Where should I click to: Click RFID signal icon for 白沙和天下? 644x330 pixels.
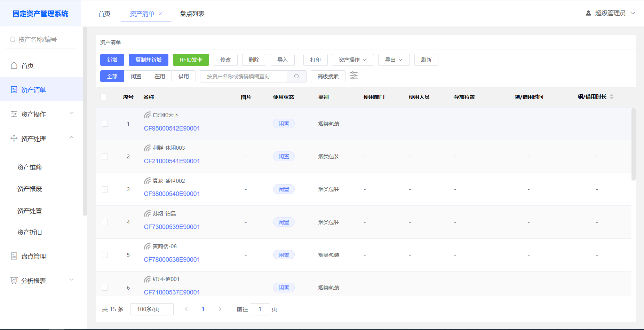(147, 115)
